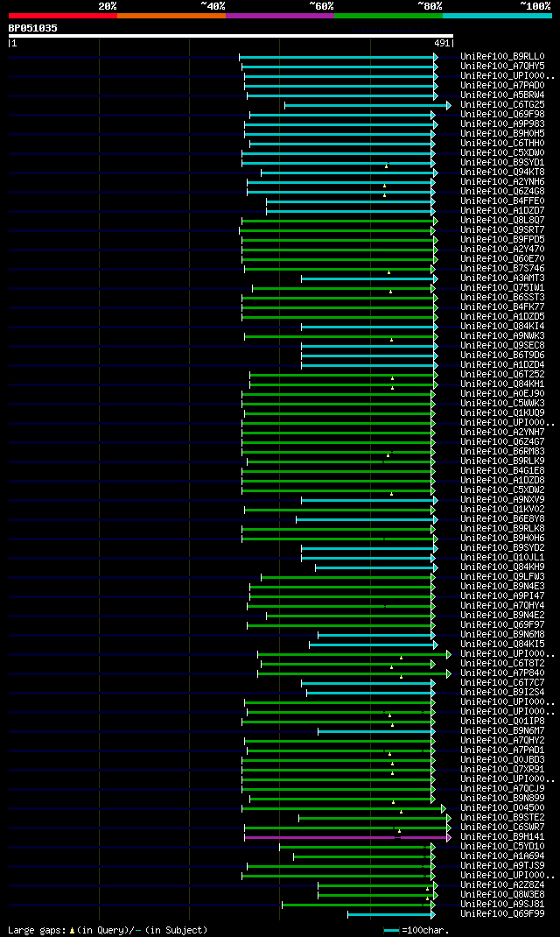This screenshot has width=560, height=937.
Task: Pick the UniRef100_B4FK77 hit name
Action: [502, 306]
